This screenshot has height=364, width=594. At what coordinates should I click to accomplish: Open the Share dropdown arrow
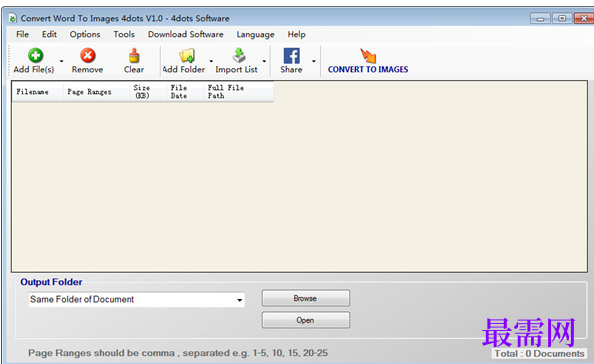pos(314,61)
